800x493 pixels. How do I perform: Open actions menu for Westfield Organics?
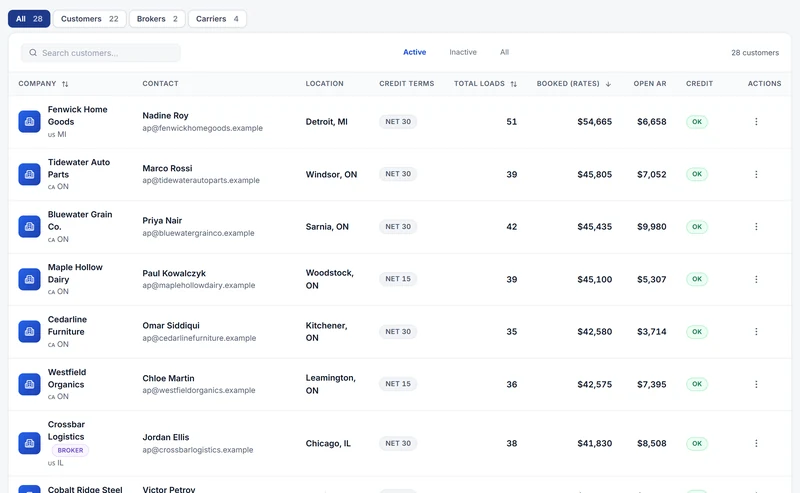pos(756,384)
